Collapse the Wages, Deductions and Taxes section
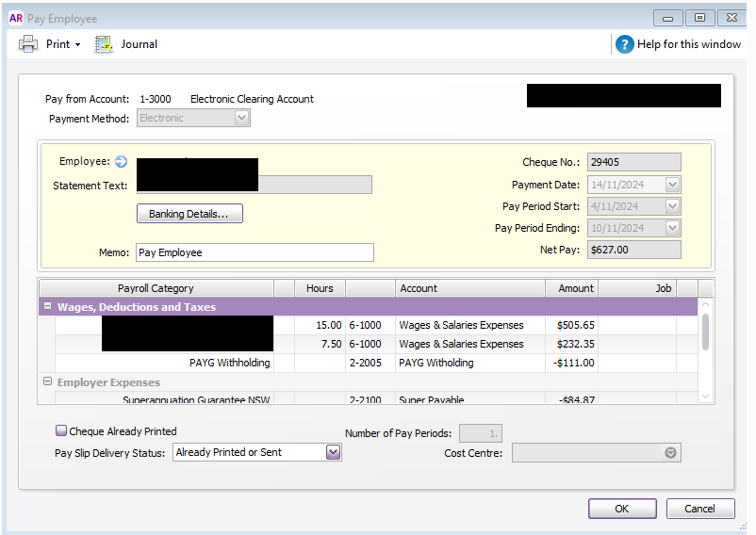The image size is (756, 535). click(x=47, y=307)
